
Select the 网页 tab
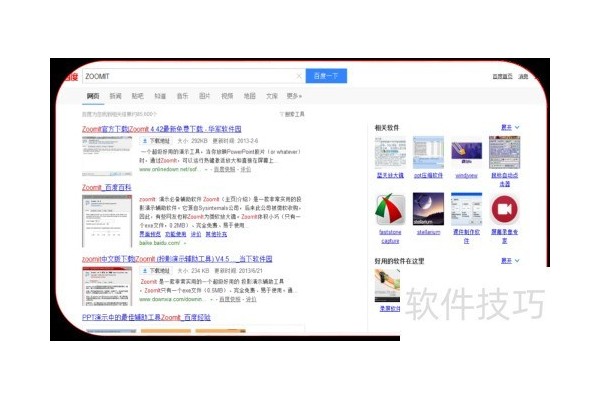(x=93, y=96)
